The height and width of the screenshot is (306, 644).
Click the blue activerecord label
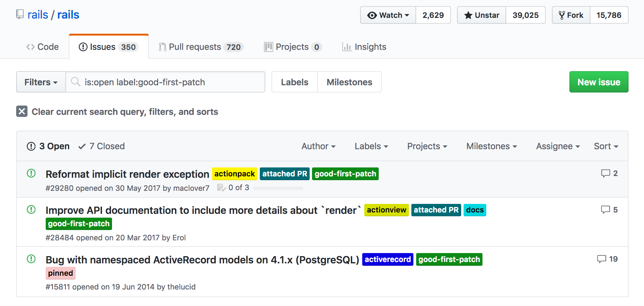pyautogui.click(x=388, y=259)
